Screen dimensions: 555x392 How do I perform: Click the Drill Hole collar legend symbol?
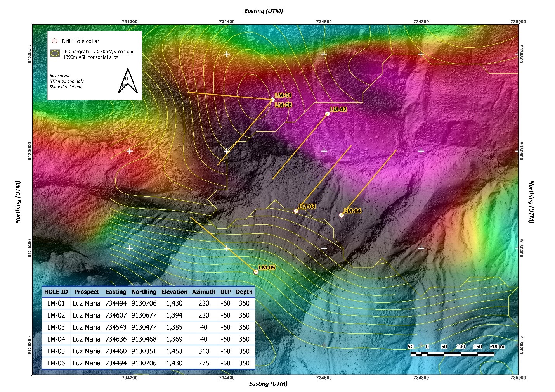pos(54,41)
